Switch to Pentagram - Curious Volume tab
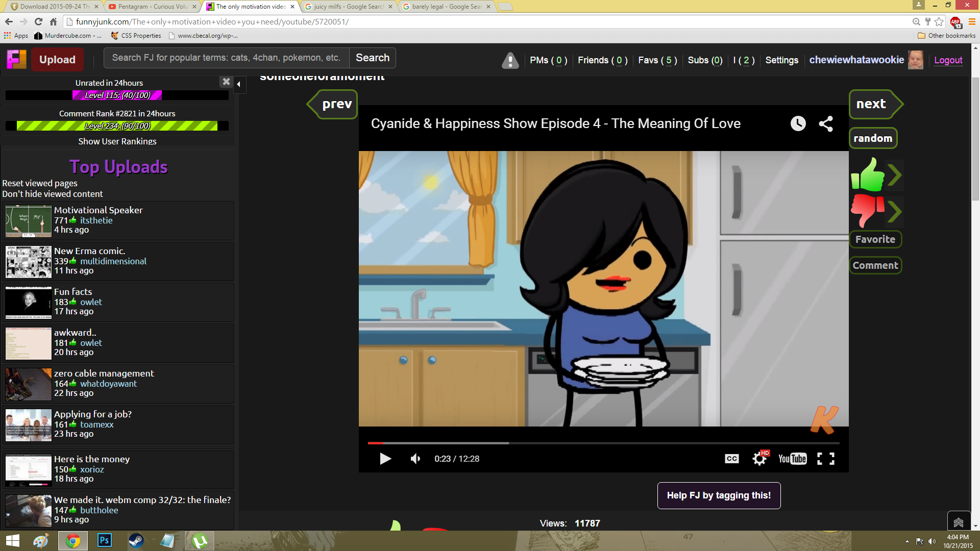The height and width of the screenshot is (551, 980). pyautogui.click(x=153, y=7)
